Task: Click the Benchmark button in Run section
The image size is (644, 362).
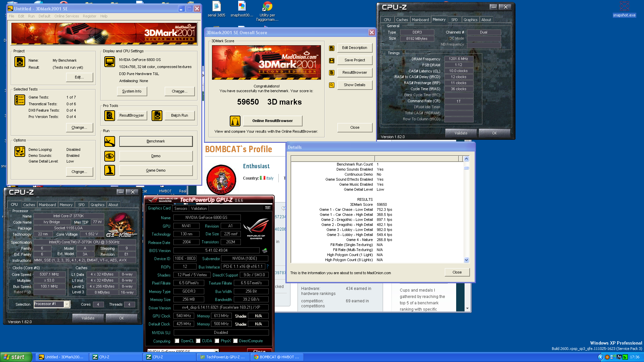Action: click(156, 141)
